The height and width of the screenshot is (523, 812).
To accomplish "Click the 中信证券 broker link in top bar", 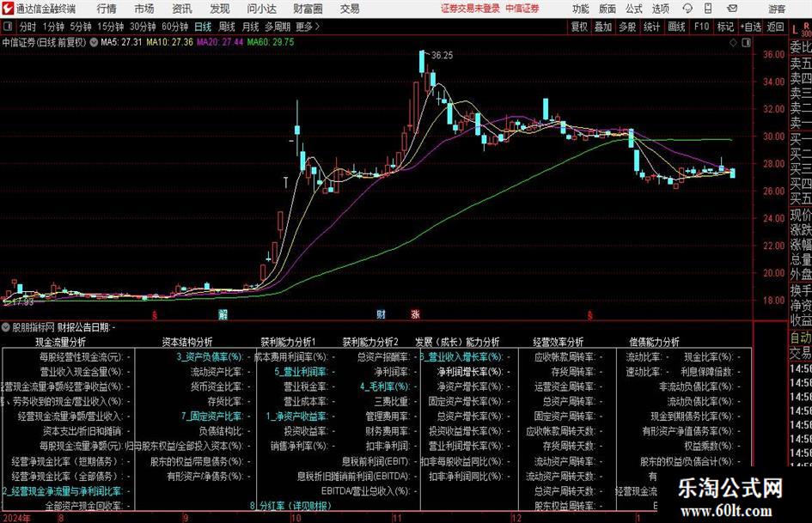I will coord(522,9).
